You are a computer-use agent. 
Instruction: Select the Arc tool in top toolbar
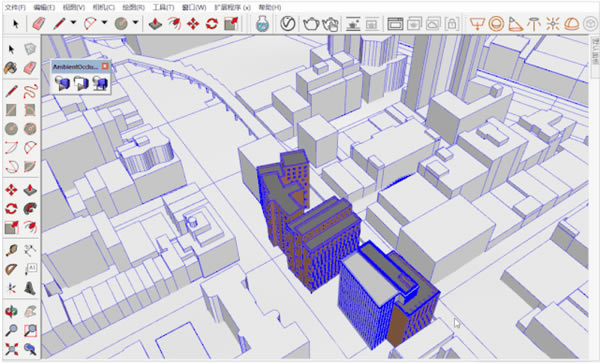pos(90,24)
